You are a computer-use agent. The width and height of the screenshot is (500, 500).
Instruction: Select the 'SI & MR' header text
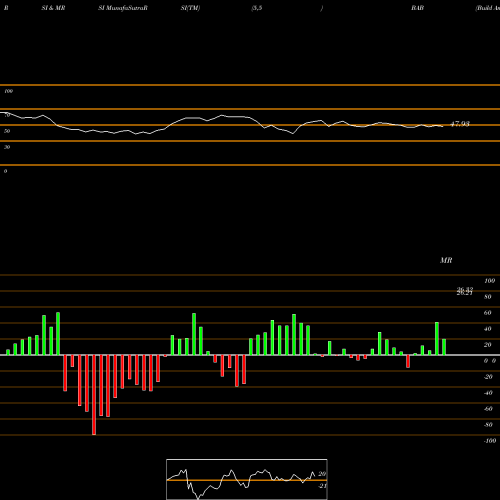pos(53,8)
